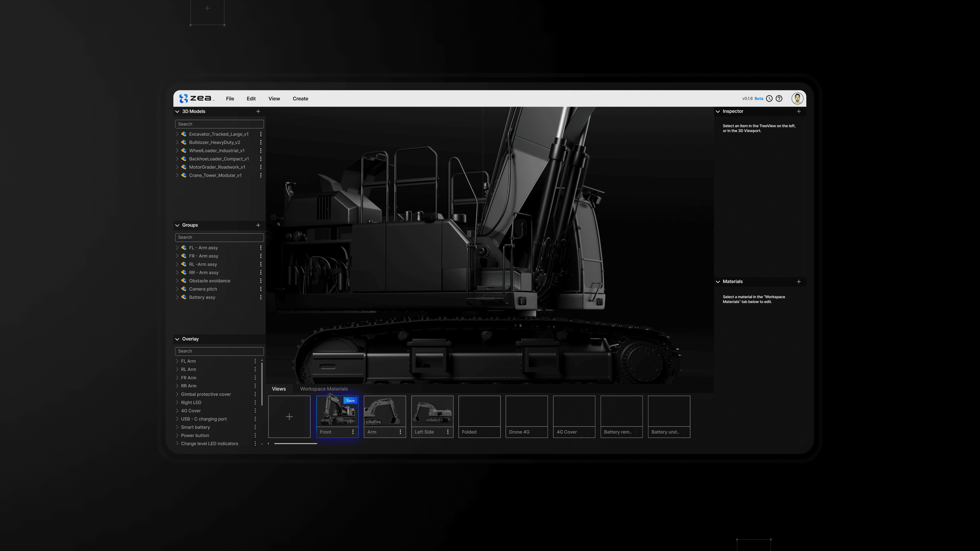
Task: Open three-dot menu for Camera pitch group
Action: pyautogui.click(x=261, y=289)
